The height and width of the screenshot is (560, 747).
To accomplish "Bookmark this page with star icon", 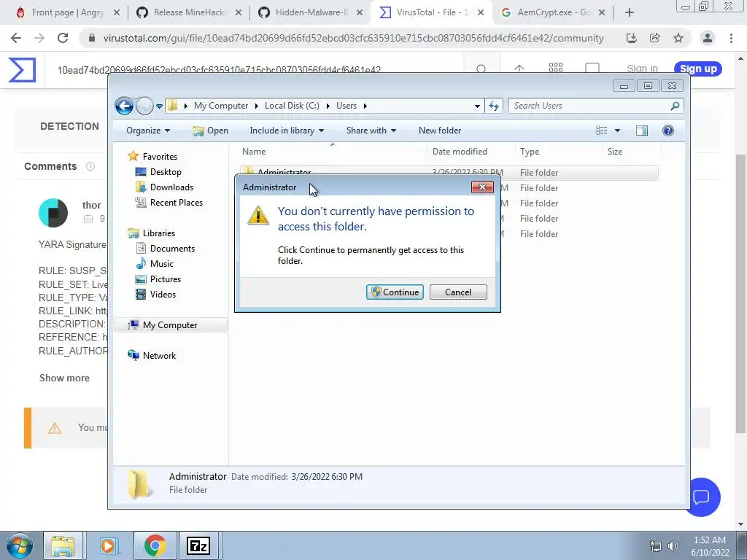I will pyautogui.click(x=678, y=38).
